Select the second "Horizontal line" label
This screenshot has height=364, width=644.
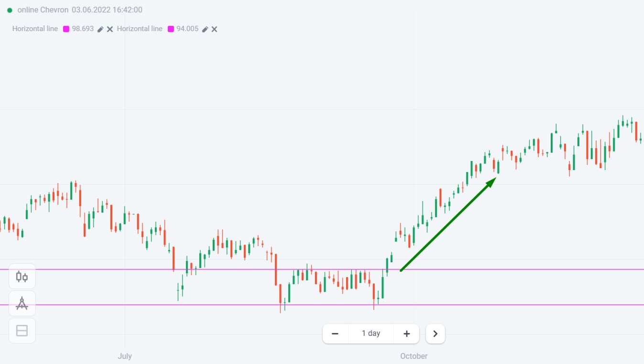(140, 29)
